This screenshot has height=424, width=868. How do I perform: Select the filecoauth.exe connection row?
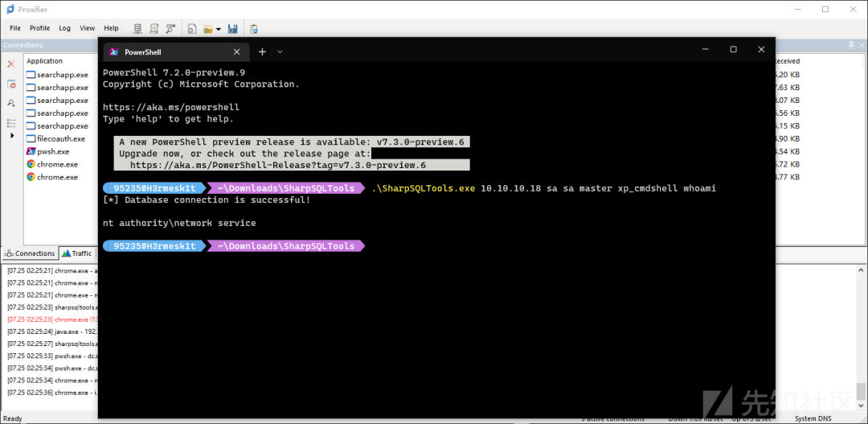click(61, 138)
